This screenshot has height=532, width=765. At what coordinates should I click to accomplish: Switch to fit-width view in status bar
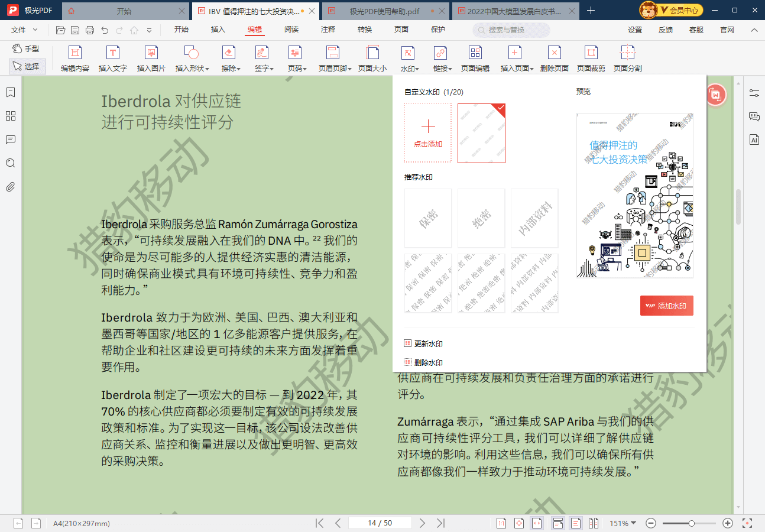[x=537, y=523]
